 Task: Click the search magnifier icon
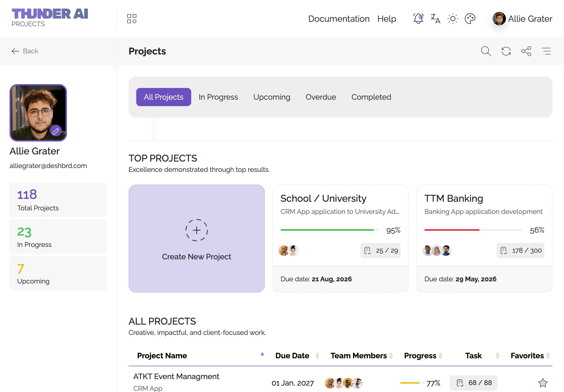[486, 51]
